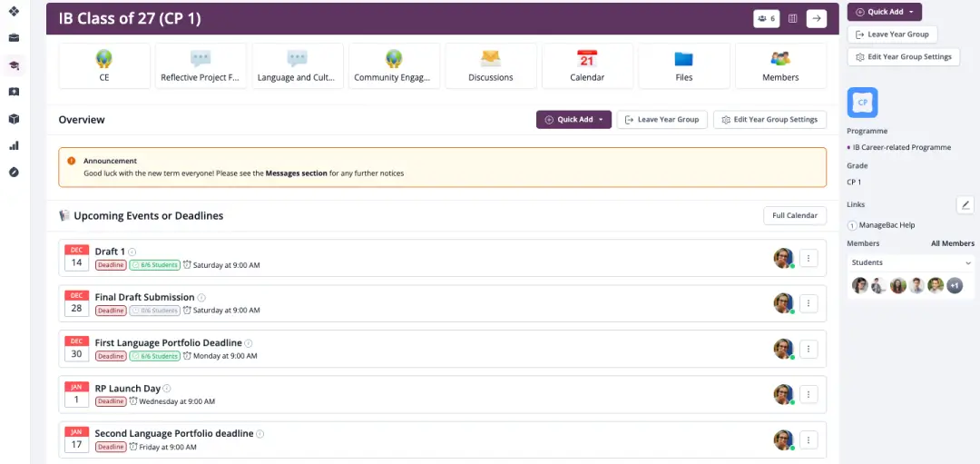Expand the Students members dropdown

click(911, 262)
